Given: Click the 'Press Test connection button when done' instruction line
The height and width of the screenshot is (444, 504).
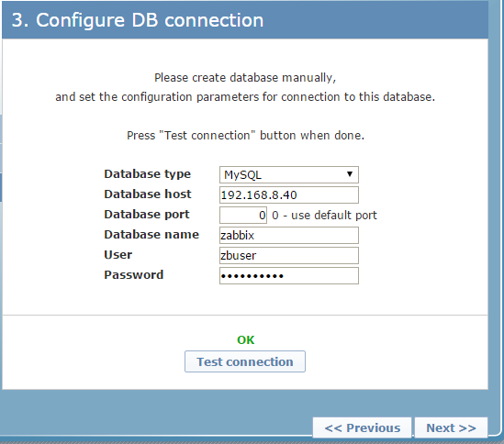Looking at the screenshot, I should coord(245,136).
